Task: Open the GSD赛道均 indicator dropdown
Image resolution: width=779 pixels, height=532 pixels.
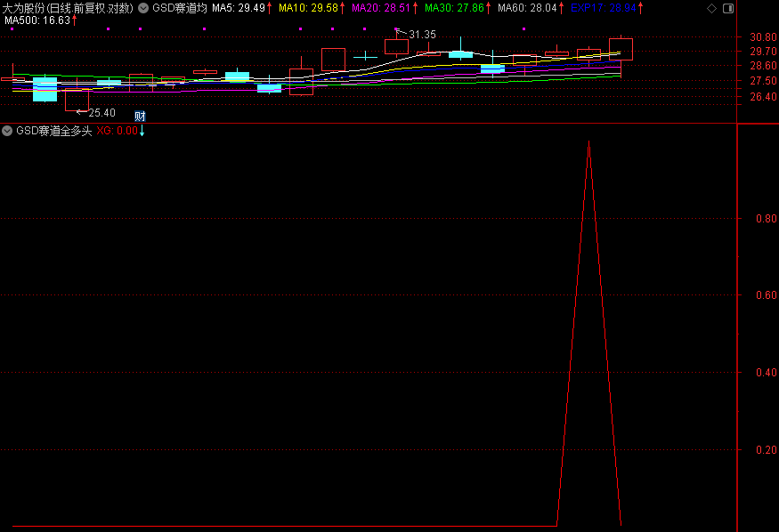Action: pos(143,8)
